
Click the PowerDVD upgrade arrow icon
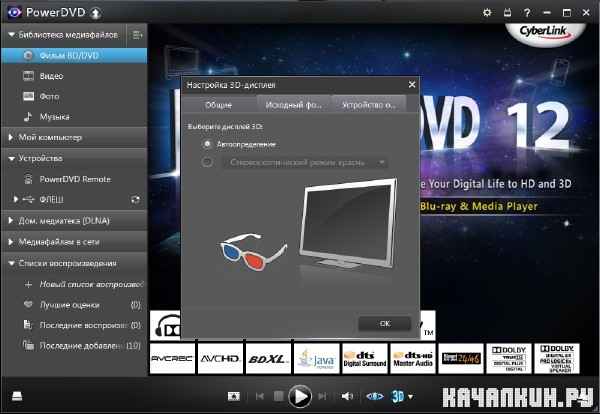tap(95, 13)
